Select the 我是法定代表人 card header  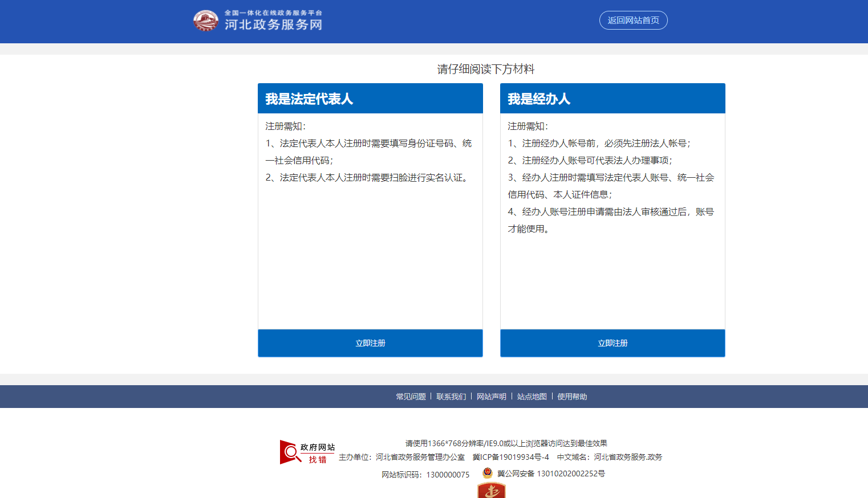[370, 99]
